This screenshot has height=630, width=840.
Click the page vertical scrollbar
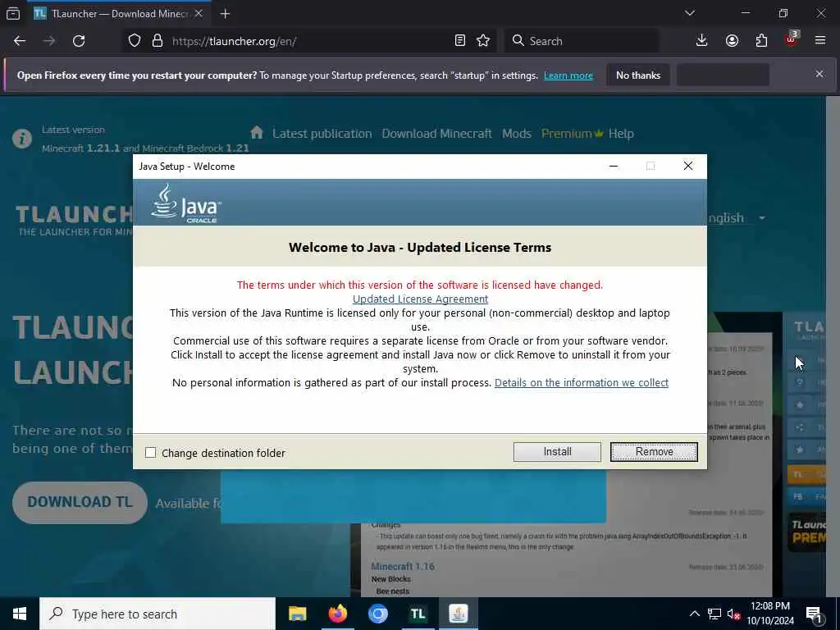coord(833,346)
